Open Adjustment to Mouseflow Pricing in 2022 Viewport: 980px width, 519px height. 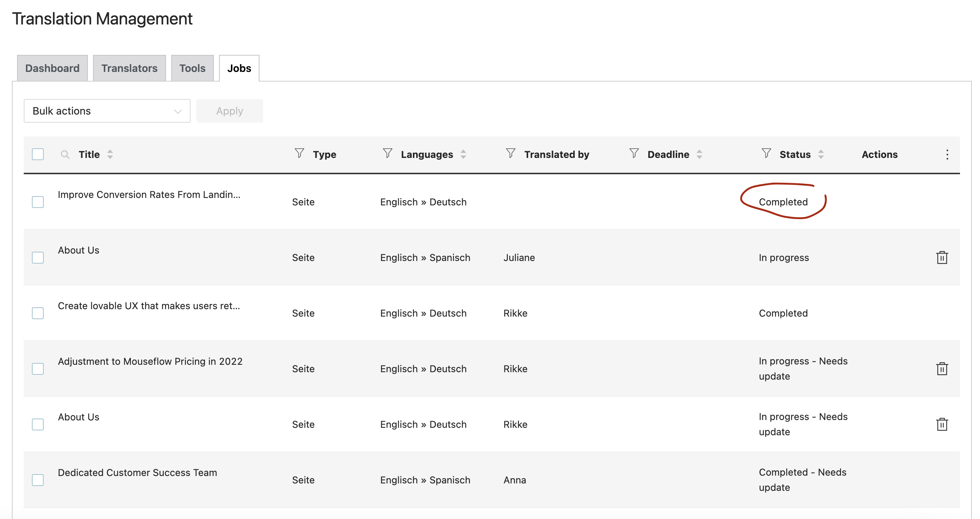[x=150, y=361]
